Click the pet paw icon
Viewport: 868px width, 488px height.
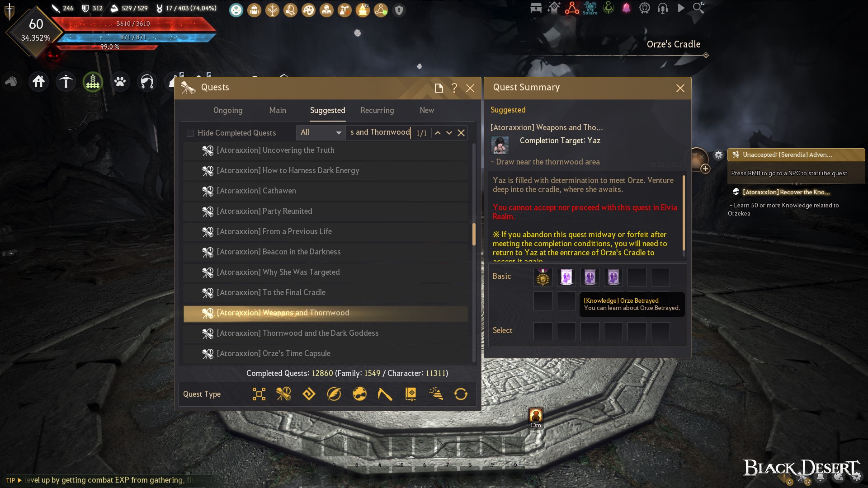(x=120, y=82)
